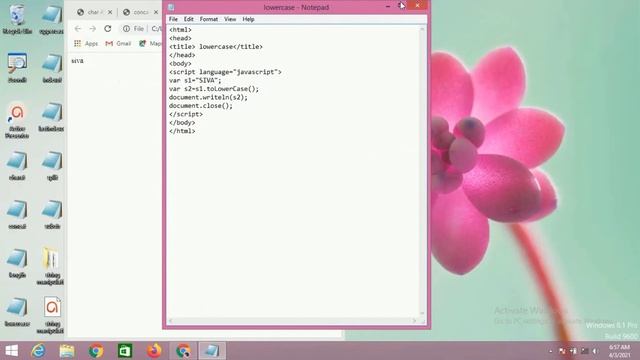This screenshot has height=360, width=640.
Task: Open Gmail bookmark in Chrome
Action: click(118, 43)
